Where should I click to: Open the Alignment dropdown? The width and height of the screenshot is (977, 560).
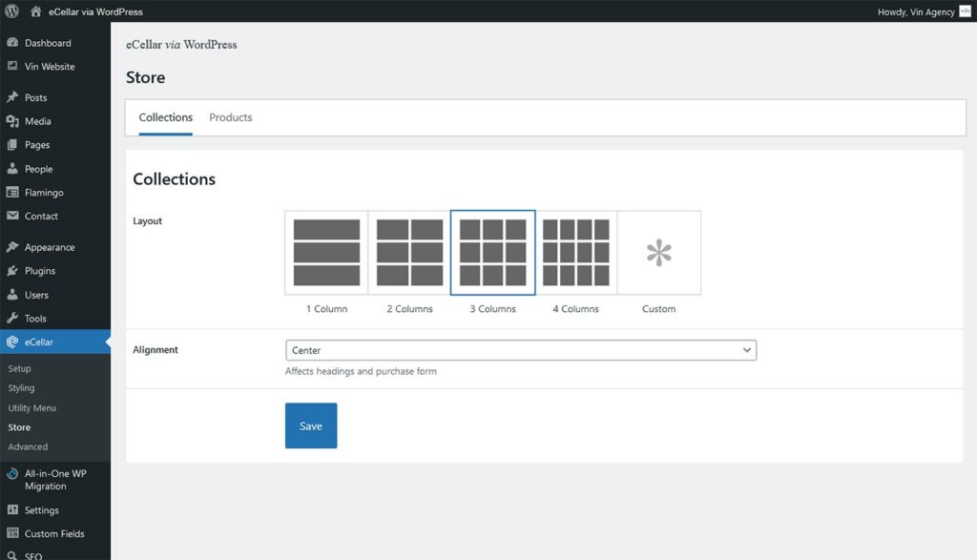pyautogui.click(x=520, y=350)
